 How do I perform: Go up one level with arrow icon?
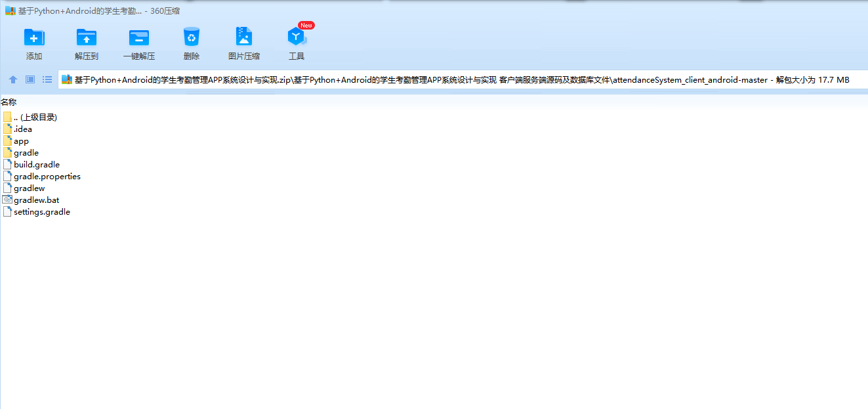click(x=13, y=79)
